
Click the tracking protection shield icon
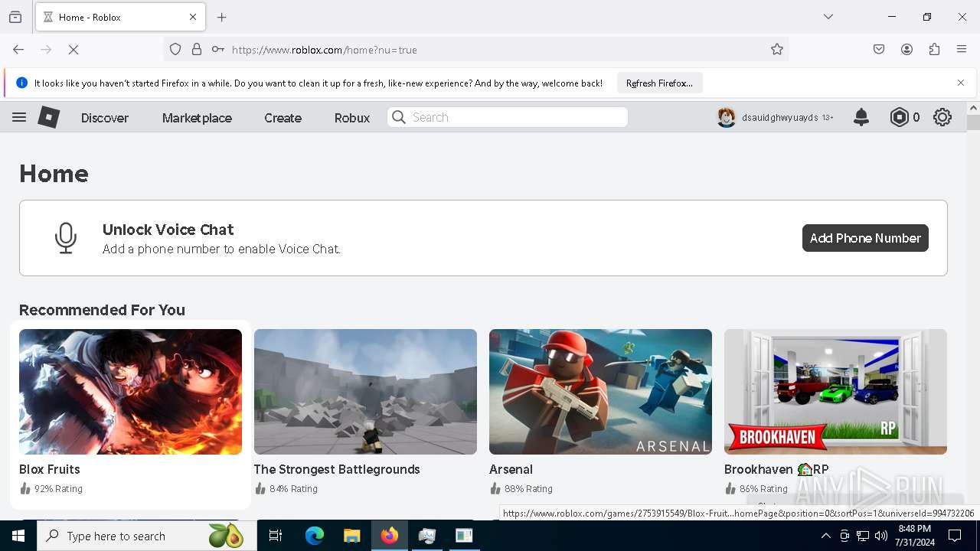point(175,50)
